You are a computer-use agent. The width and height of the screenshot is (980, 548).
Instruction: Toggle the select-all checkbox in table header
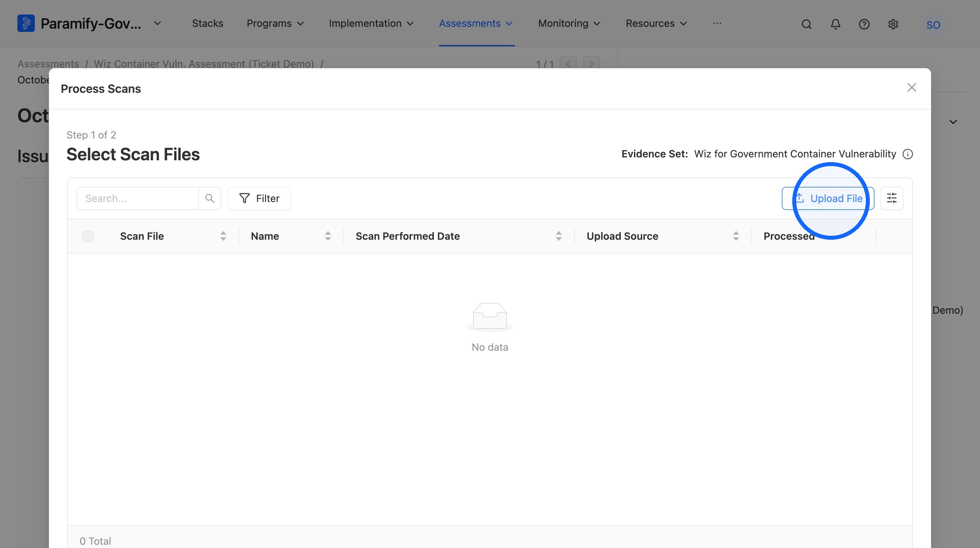pyautogui.click(x=88, y=236)
